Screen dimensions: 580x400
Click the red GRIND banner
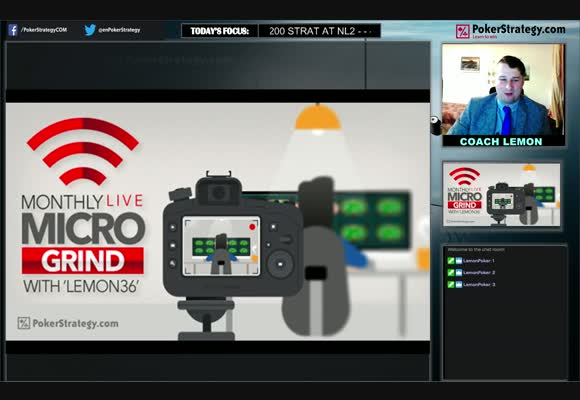click(x=82, y=261)
